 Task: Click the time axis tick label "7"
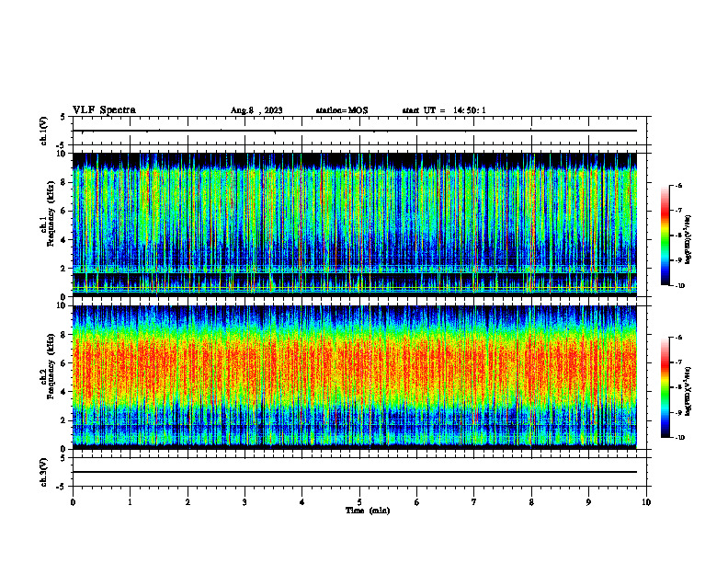point(474,502)
